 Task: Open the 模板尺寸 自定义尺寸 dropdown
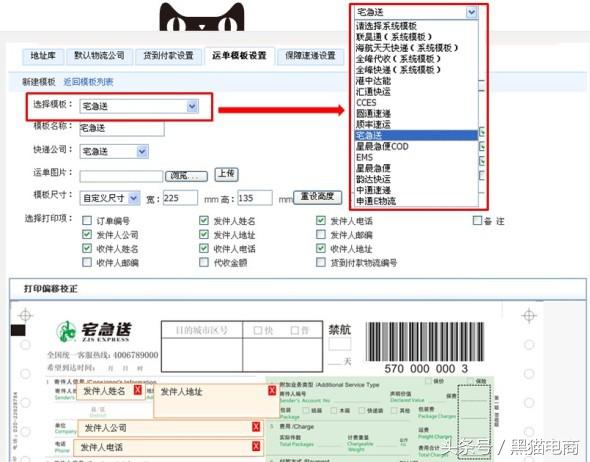[110, 198]
